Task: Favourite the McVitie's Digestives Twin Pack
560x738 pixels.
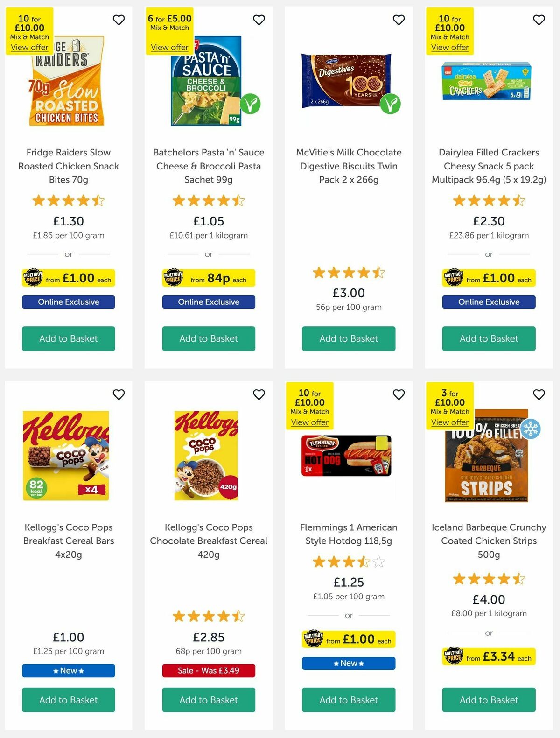Action: click(399, 20)
